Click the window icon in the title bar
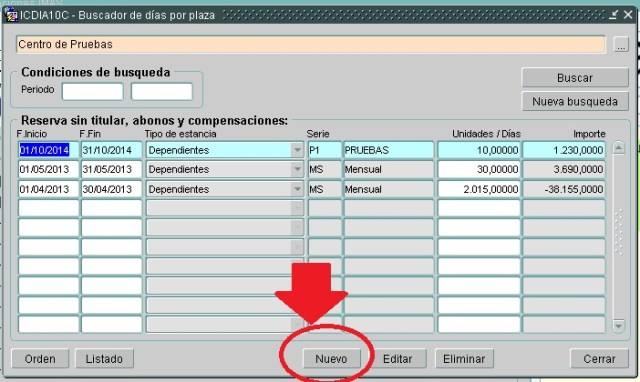640x382 pixels. click(x=11, y=15)
